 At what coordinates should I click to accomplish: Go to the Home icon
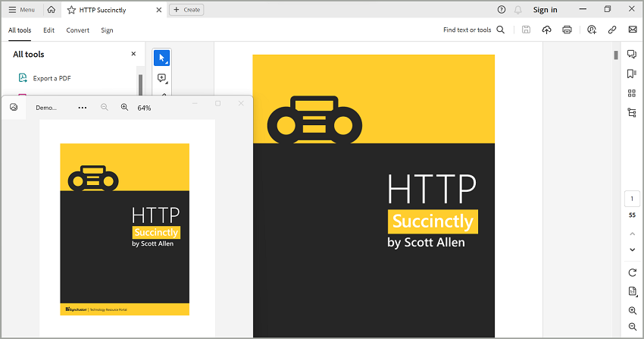pos(52,9)
